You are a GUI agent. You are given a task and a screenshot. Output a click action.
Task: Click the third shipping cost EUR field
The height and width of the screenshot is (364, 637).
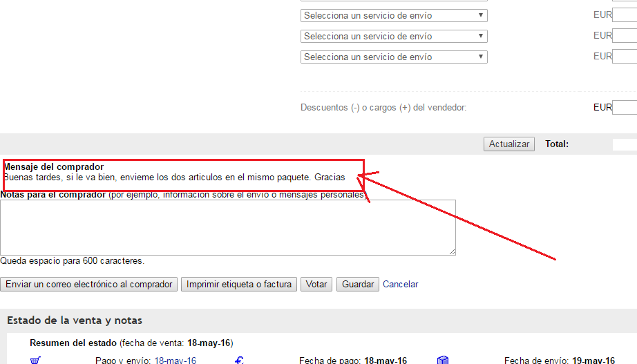pyautogui.click(x=625, y=56)
